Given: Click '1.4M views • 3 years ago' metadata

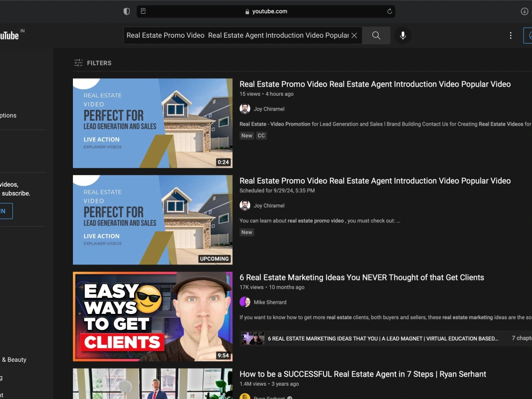Looking at the screenshot, I should [x=269, y=384].
